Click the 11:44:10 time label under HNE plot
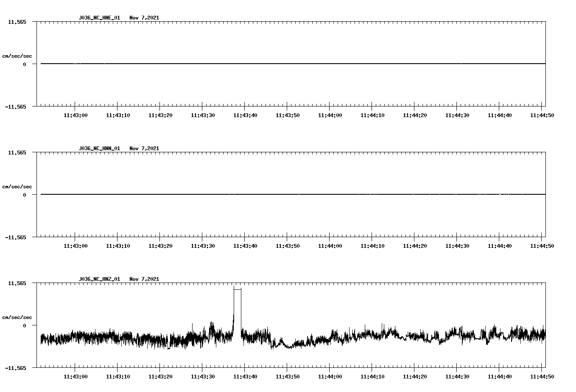The height and width of the screenshot is (392, 576). point(372,115)
